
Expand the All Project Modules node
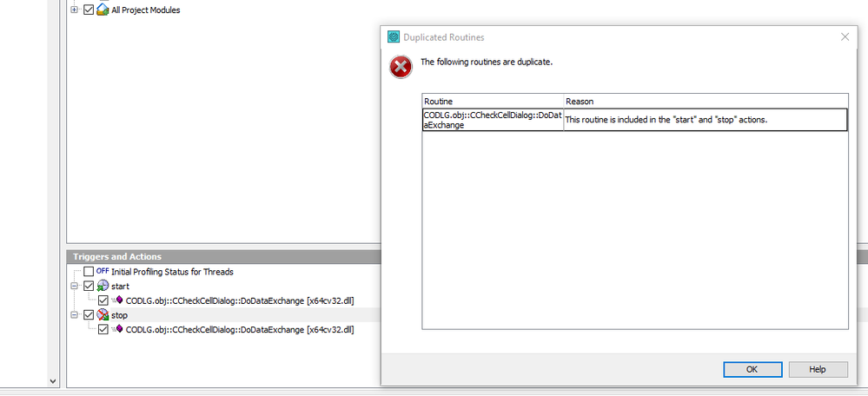pyautogui.click(x=74, y=10)
